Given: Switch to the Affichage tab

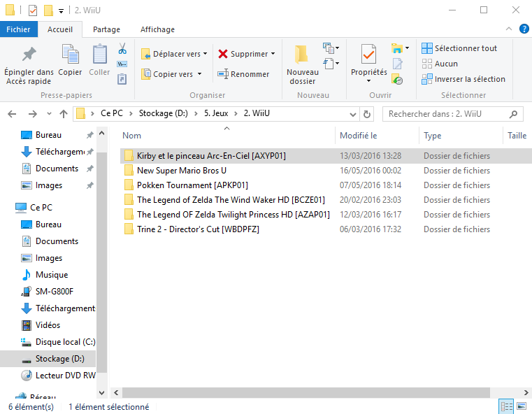Looking at the screenshot, I should pos(157,29).
